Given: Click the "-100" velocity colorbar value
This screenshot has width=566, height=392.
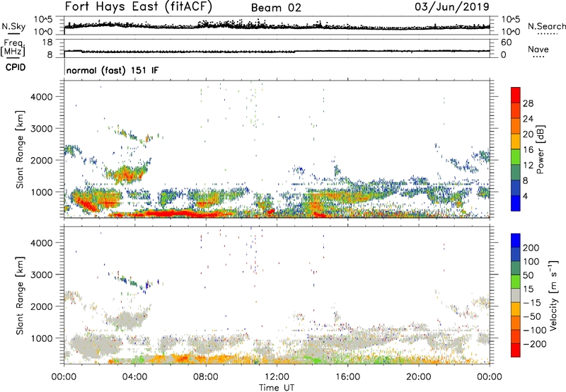Looking at the screenshot, I should tap(534, 330).
